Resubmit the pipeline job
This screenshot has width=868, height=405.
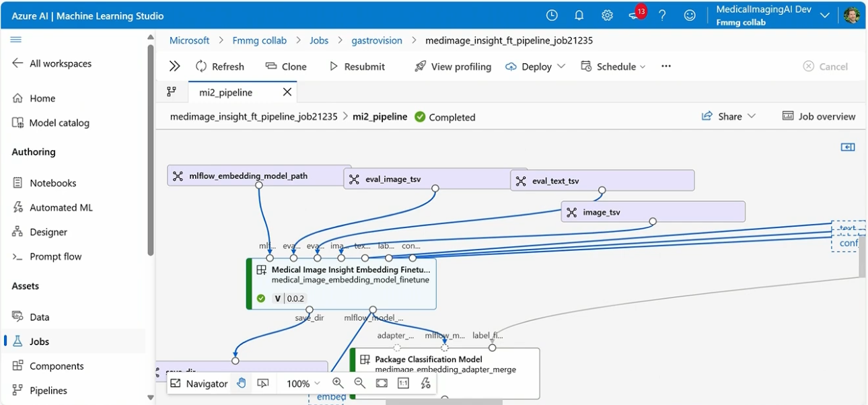pos(357,67)
